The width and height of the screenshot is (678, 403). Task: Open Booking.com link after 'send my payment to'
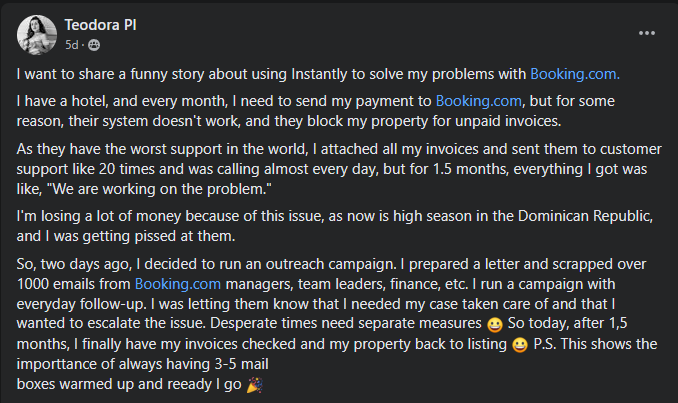479,101
